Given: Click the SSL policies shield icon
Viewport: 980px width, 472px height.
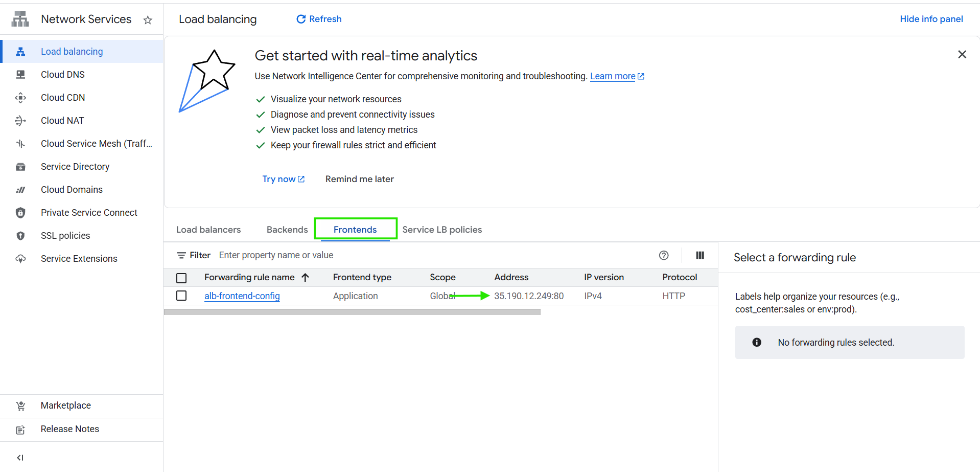Looking at the screenshot, I should click(x=20, y=236).
